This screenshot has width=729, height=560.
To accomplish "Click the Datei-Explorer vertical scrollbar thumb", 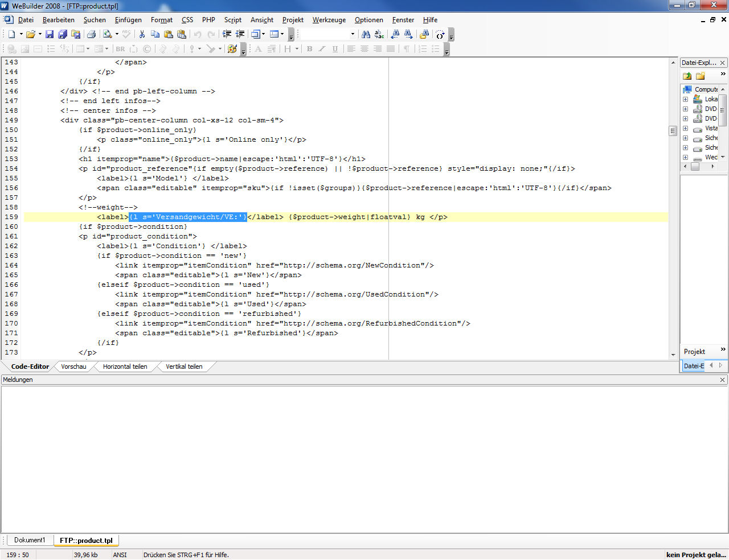I will 722,110.
